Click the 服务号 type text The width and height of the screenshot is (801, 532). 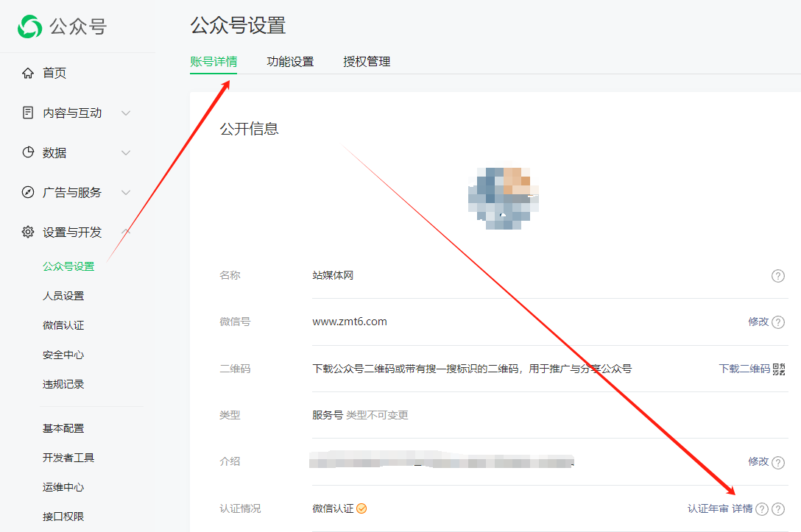tap(328, 415)
